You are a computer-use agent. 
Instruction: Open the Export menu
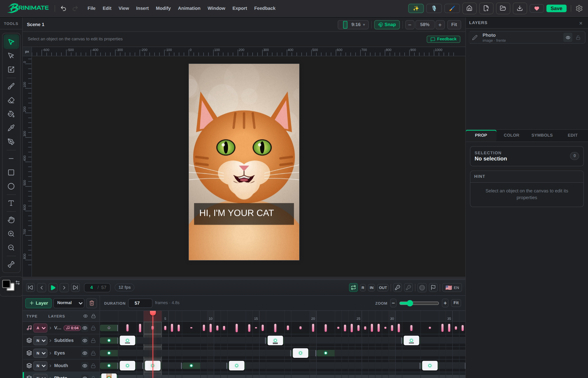tap(240, 8)
